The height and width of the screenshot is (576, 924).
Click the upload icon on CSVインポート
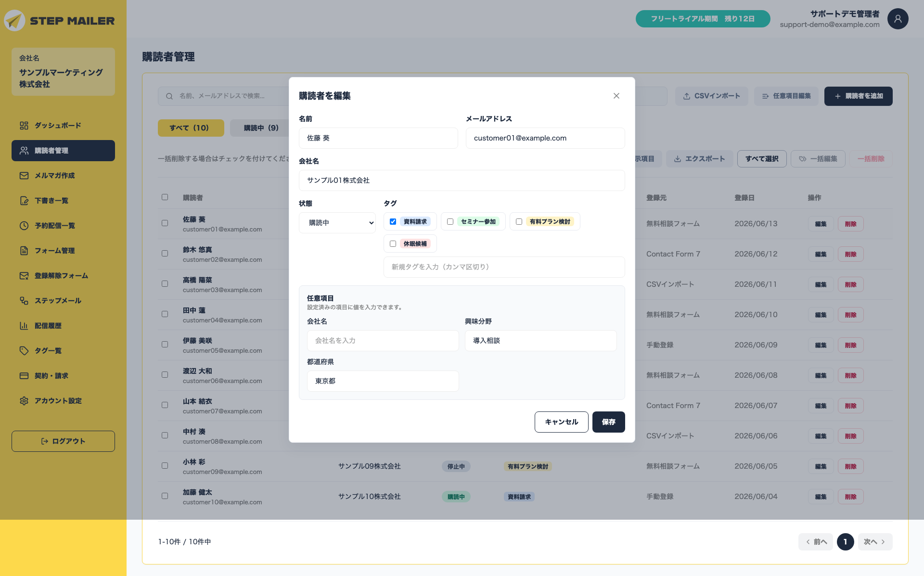click(x=687, y=96)
